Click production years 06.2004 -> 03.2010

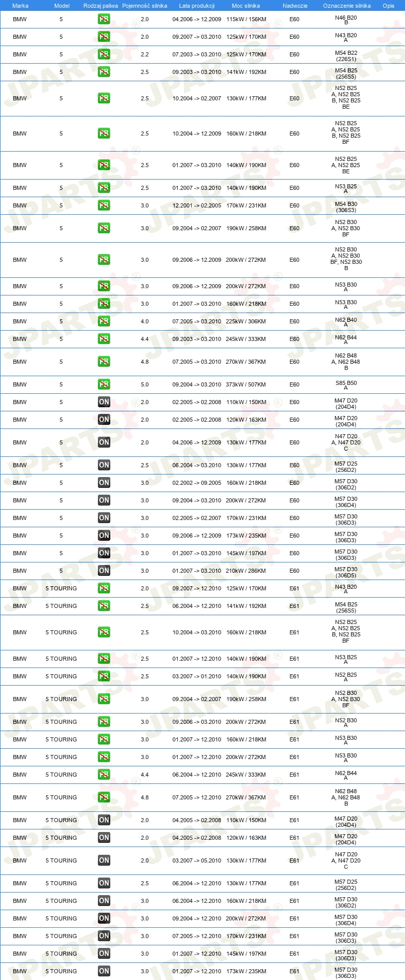(x=197, y=465)
